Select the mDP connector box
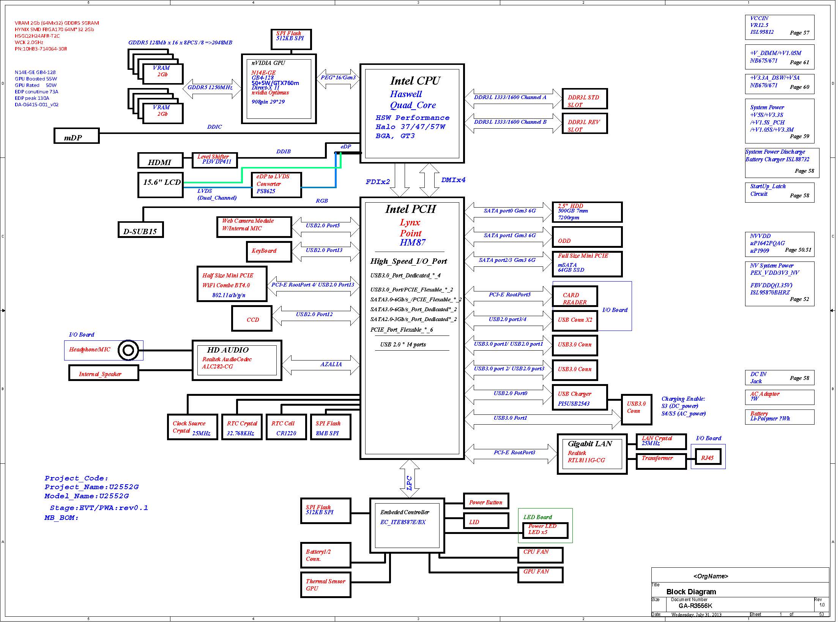 [x=76, y=136]
